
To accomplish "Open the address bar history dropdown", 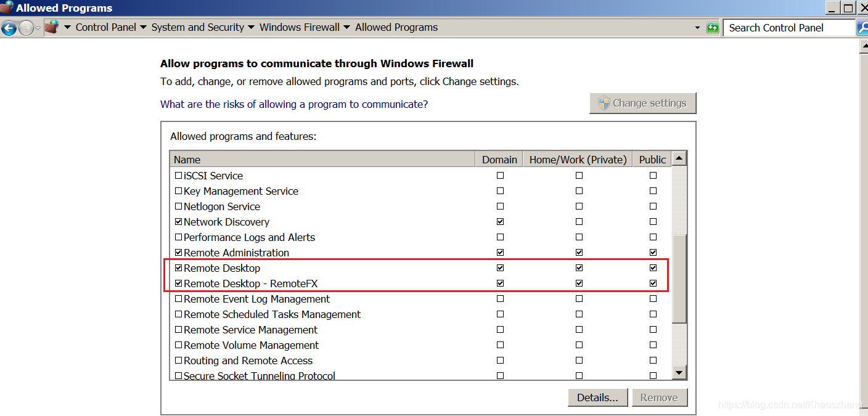I will (698, 28).
